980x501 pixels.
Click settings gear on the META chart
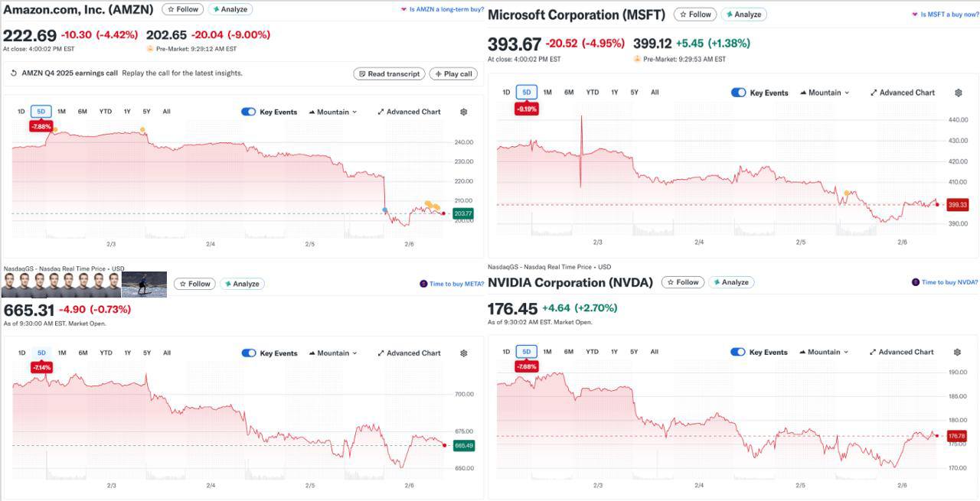pos(463,353)
